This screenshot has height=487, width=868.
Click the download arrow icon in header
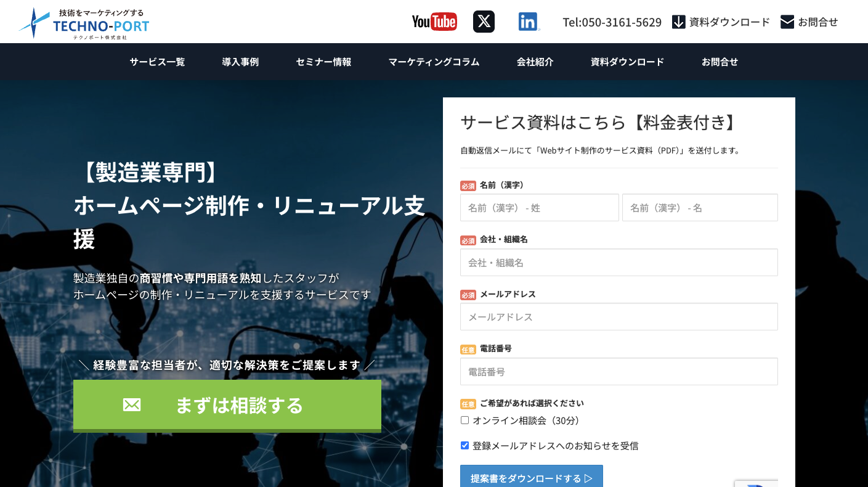point(678,22)
